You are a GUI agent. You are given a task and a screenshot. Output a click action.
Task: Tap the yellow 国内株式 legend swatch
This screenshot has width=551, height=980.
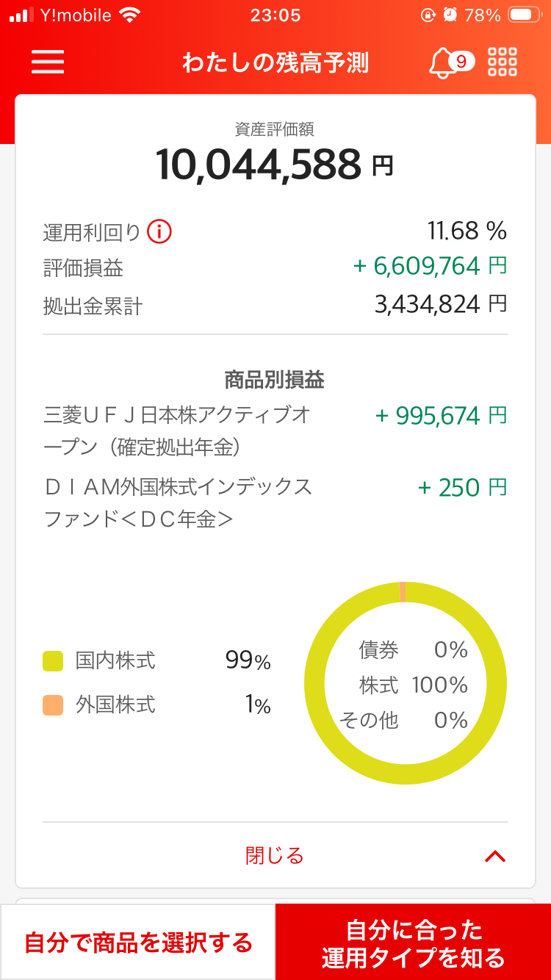pos(53,661)
